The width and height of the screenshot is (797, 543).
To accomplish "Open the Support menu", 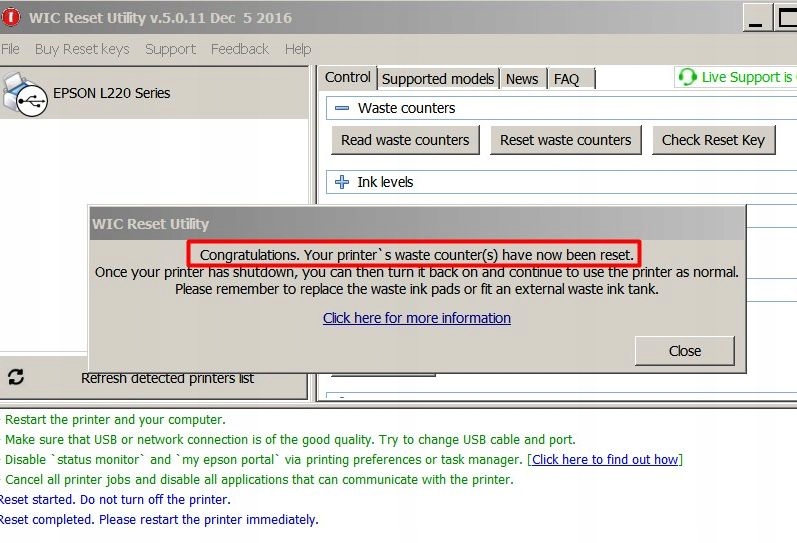I will click(x=170, y=49).
